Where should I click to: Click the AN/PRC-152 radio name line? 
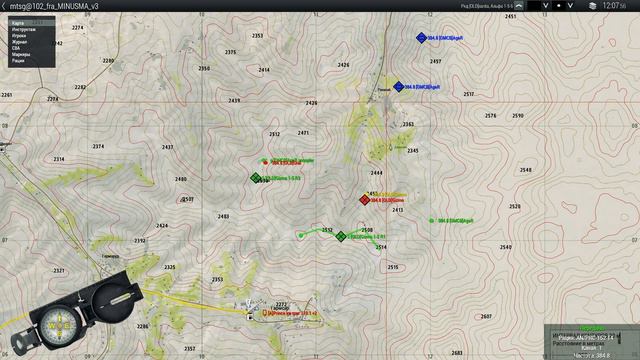click(586, 338)
